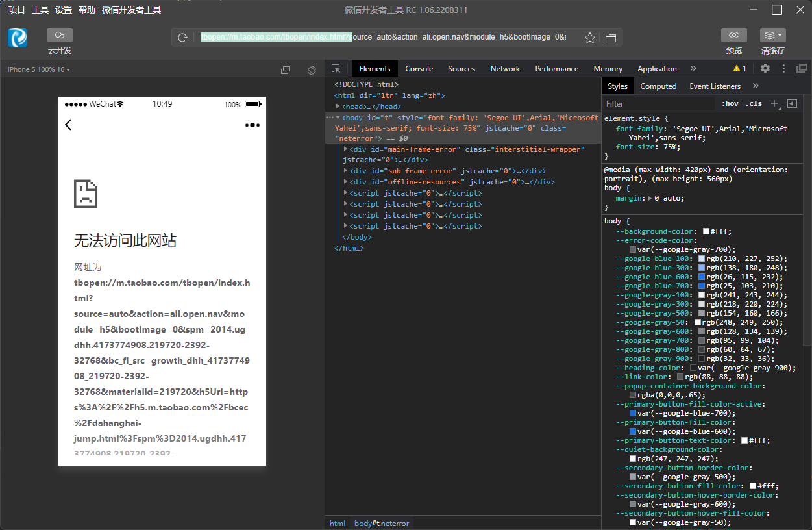Open the Performance tab

point(557,68)
